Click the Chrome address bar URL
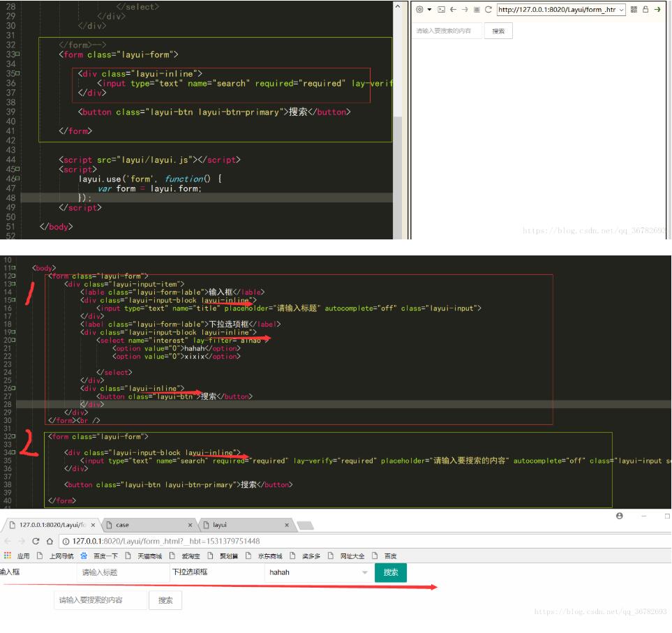The height and width of the screenshot is (633, 672). coord(166,542)
